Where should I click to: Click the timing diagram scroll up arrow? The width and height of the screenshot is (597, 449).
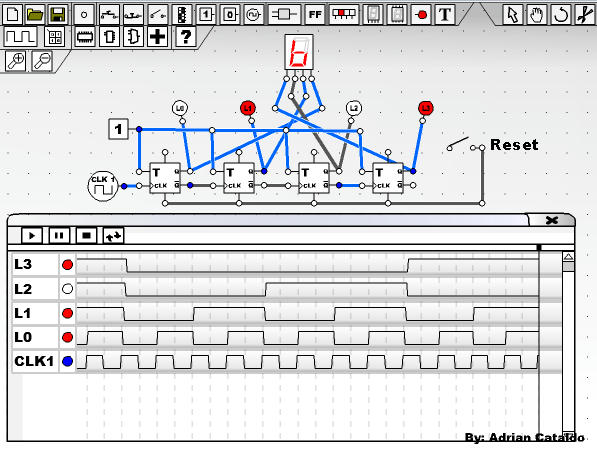coord(568,257)
